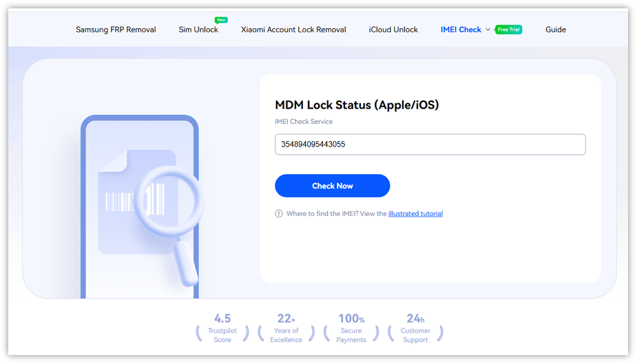
Task: Click the 4.5 Trustpilot Score badge
Action: (x=222, y=328)
